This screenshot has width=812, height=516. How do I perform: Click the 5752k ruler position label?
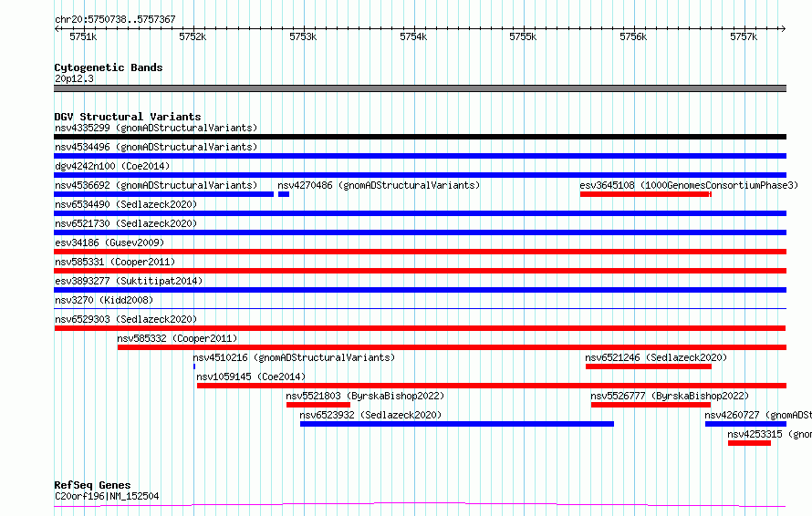click(x=193, y=36)
